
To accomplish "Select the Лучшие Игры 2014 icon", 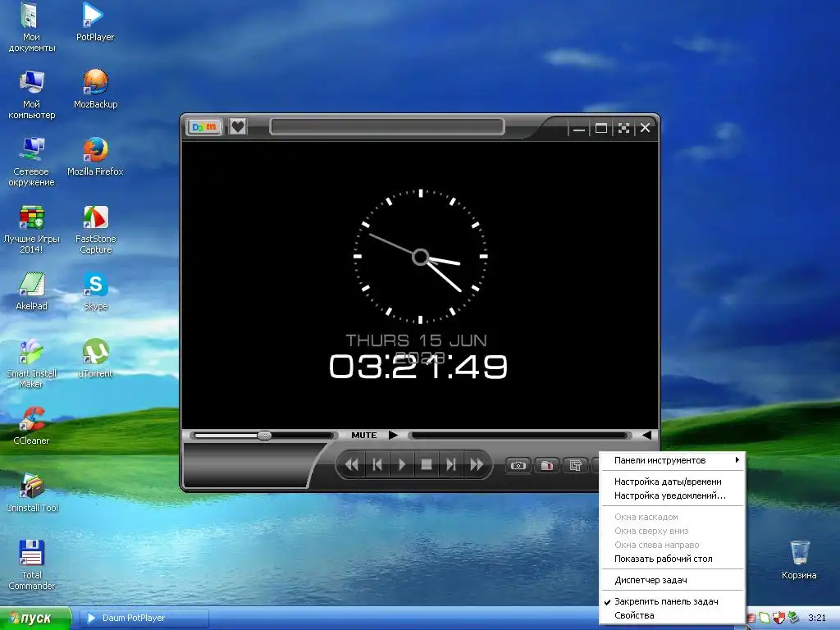I will [x=31, y=229].
